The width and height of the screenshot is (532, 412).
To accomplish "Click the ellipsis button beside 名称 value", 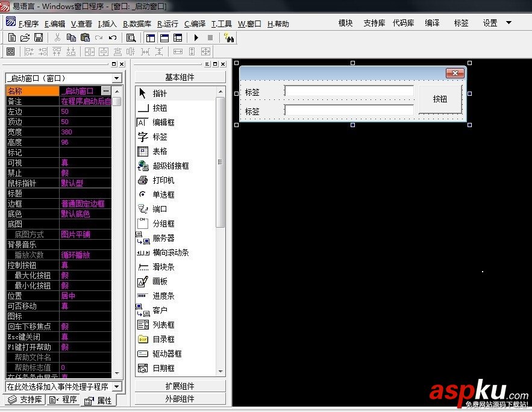I will click(106, 91).
